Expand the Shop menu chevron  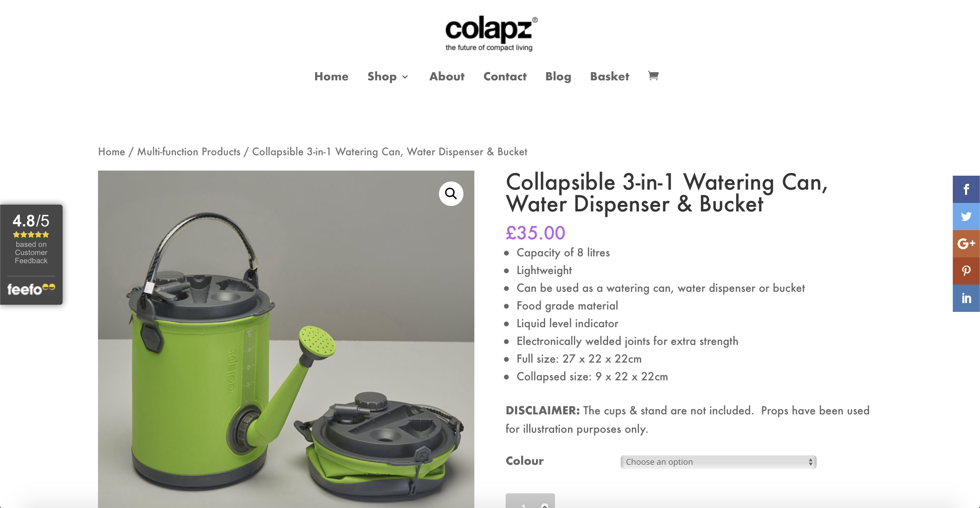[x=405, y=77]
